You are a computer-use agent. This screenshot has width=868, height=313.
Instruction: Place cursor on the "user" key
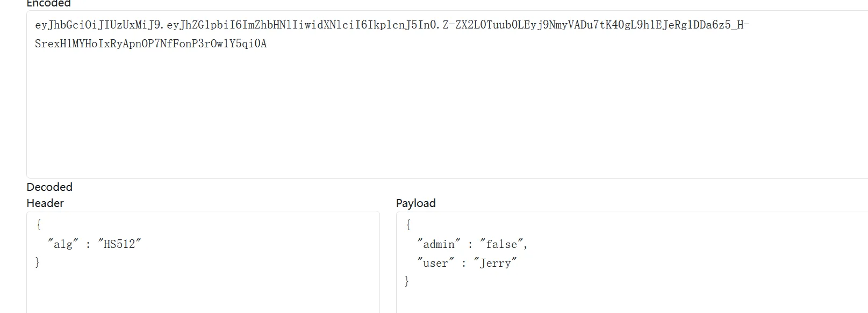pos(435,264)
